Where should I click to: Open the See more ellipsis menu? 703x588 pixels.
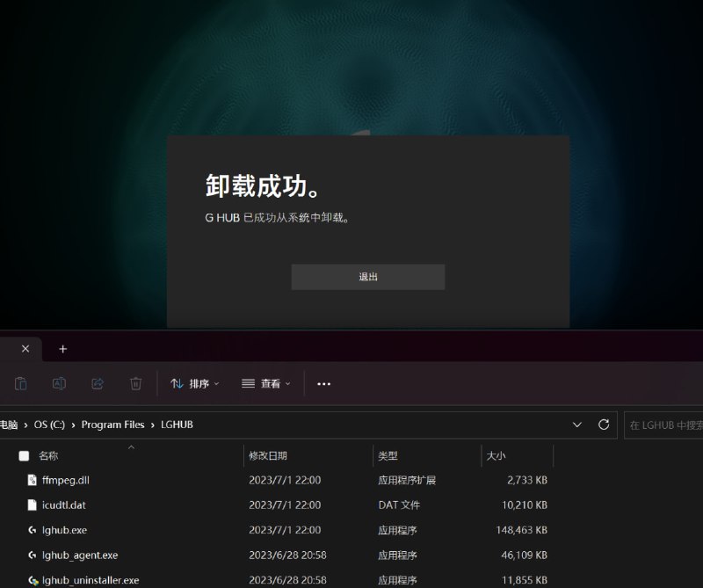[x=323, y=384]
